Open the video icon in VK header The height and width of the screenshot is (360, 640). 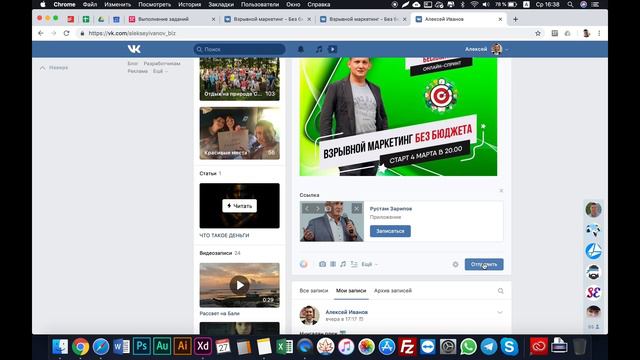click(x=333, y=49)
